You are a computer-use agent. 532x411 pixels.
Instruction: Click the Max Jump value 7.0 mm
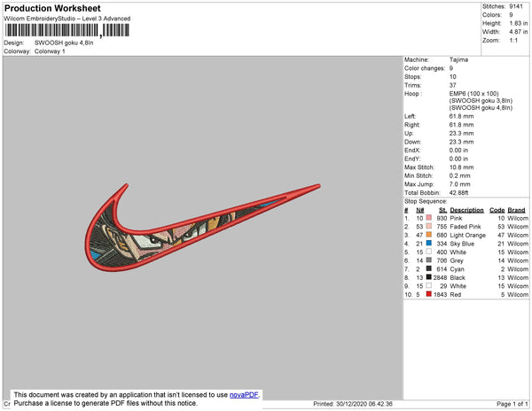[459, 184]
